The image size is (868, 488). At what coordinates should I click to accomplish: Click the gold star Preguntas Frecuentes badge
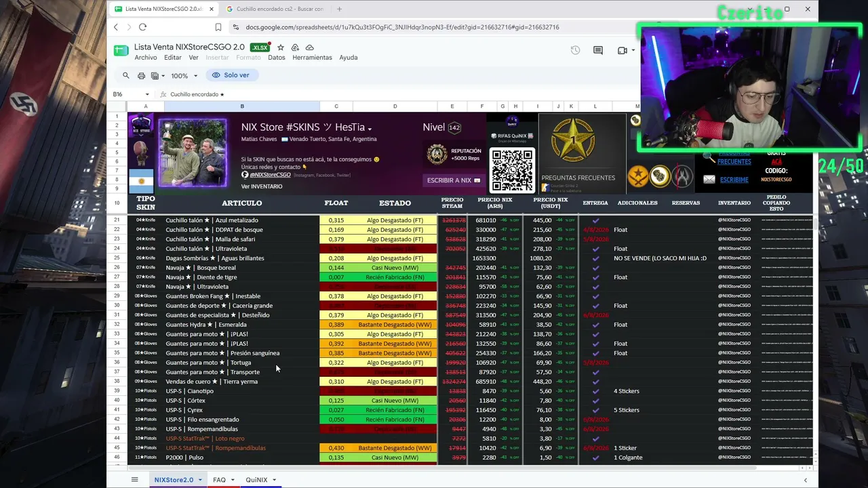click(573, 141)
